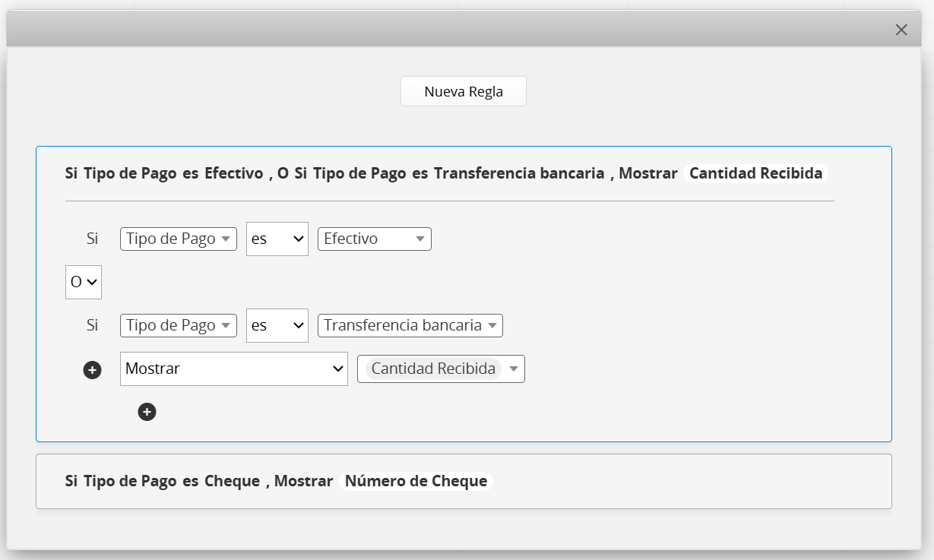
Task: Open the first condition's 'es' operator dropdown
Action: click(x=277, y=239)
